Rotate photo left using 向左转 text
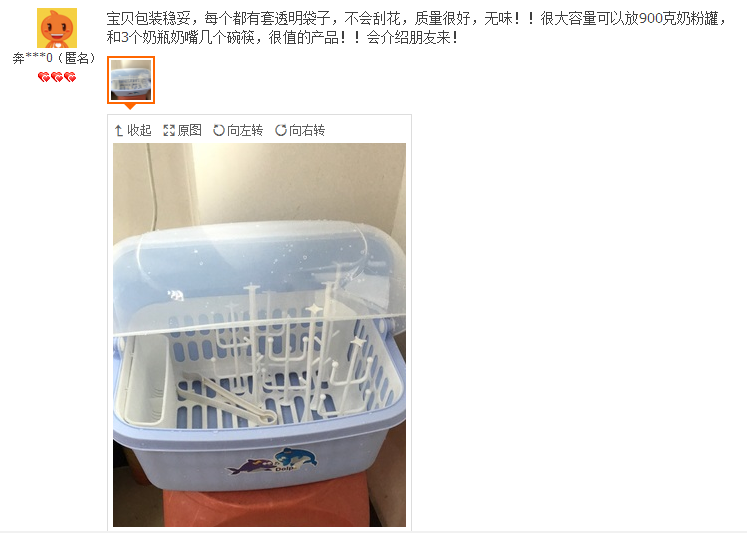The height and width of the screenshot is (533, 747). tap(245, 131)
